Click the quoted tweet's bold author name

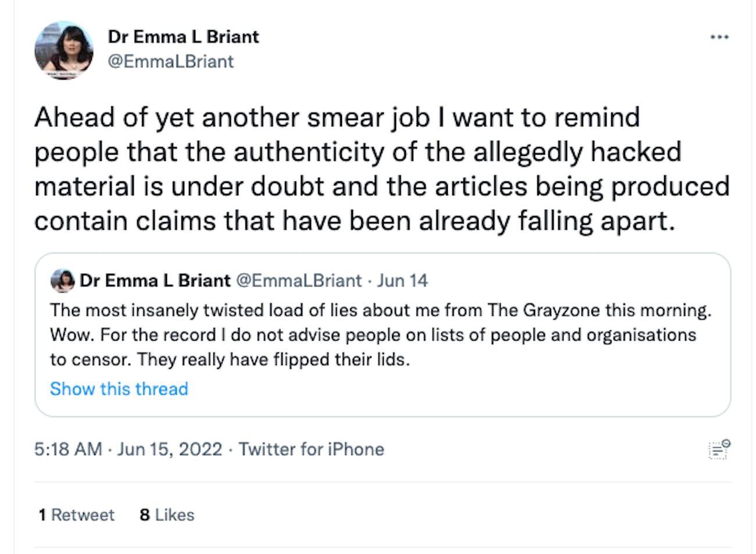(x=155, y=281)
